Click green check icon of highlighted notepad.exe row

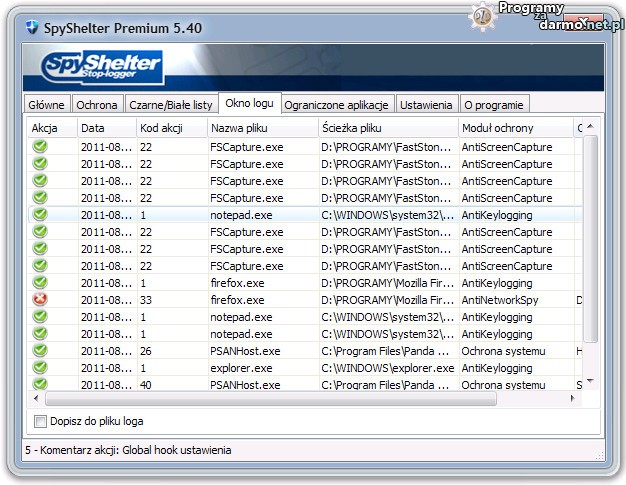coord(40,214)
